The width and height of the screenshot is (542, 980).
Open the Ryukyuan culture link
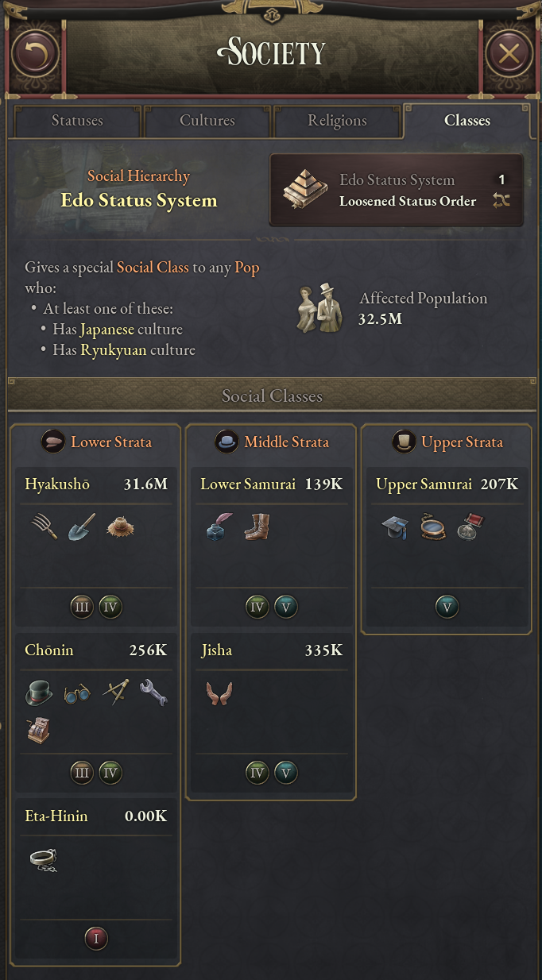click(114, 350)
